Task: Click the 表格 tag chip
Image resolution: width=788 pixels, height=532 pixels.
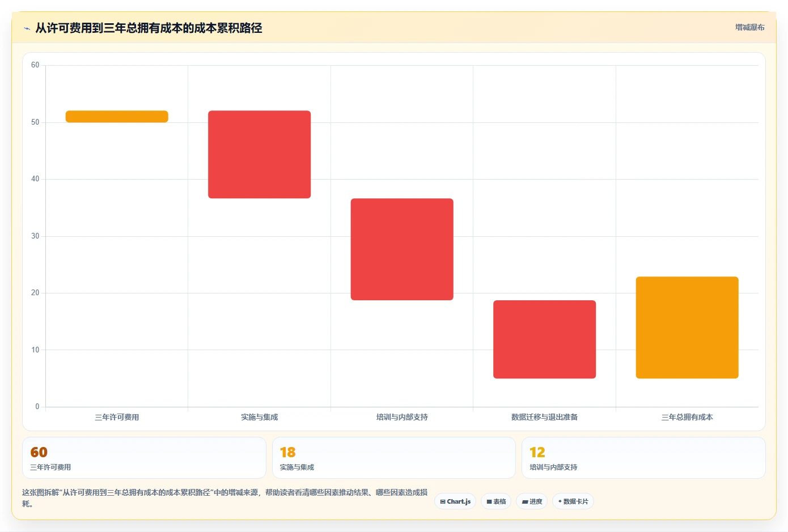Action: 496,501
